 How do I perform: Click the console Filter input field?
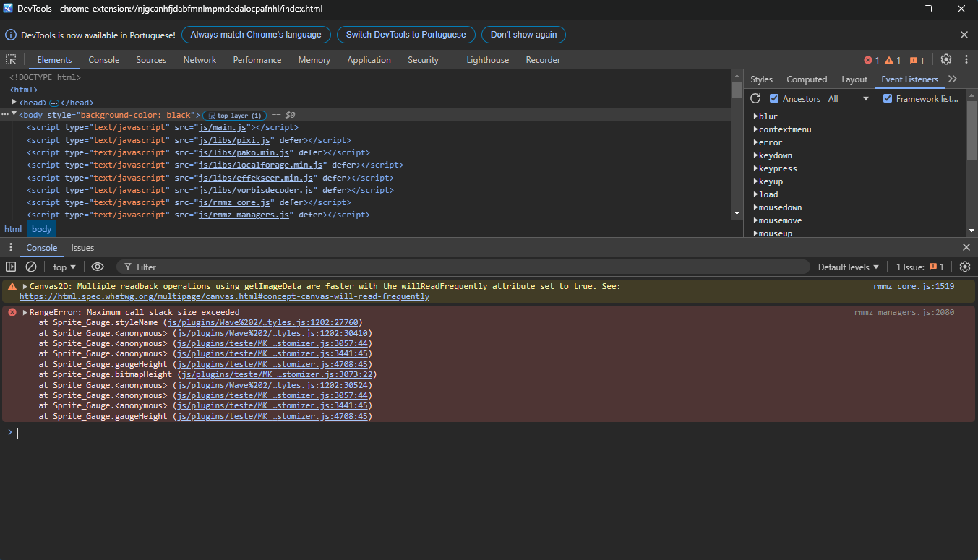463,267
